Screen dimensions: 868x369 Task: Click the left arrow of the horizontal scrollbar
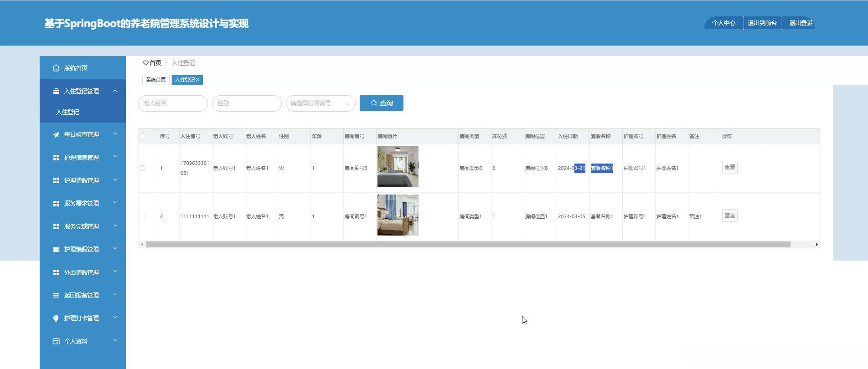point(142,245)
